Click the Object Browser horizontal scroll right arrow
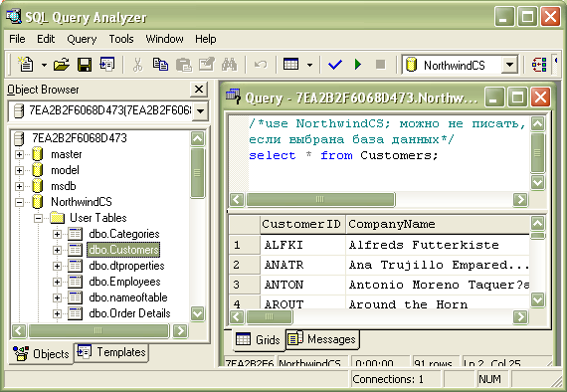Image resolution: width=567 pixels, height=392 pixels. click(180, 330)
